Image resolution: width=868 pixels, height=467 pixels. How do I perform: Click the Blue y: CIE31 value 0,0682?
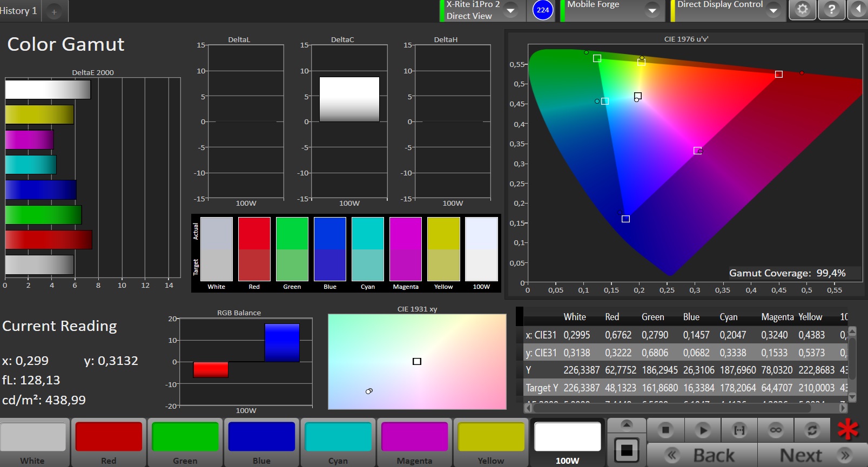point(696,353)
